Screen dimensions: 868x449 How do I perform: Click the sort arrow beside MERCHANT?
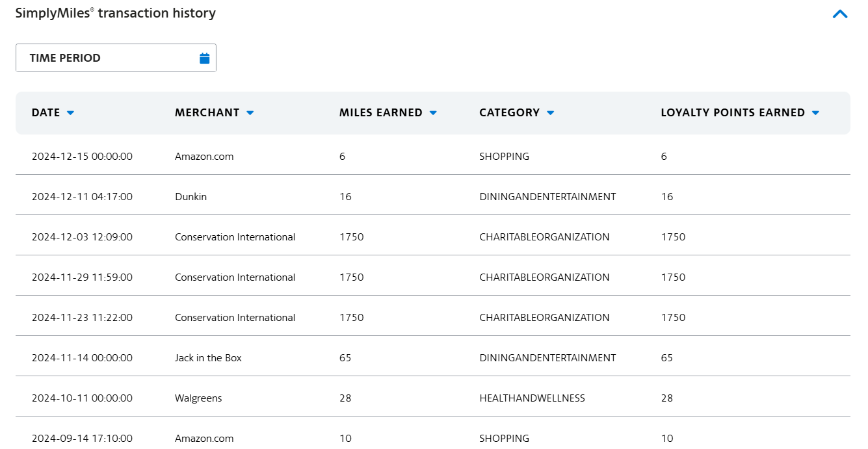pos(250,112)
